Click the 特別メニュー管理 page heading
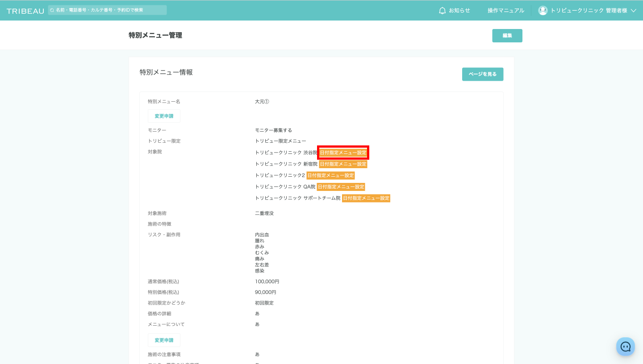Image resolution: width=643 pixels, height=364 pixels. coord(155,35)
